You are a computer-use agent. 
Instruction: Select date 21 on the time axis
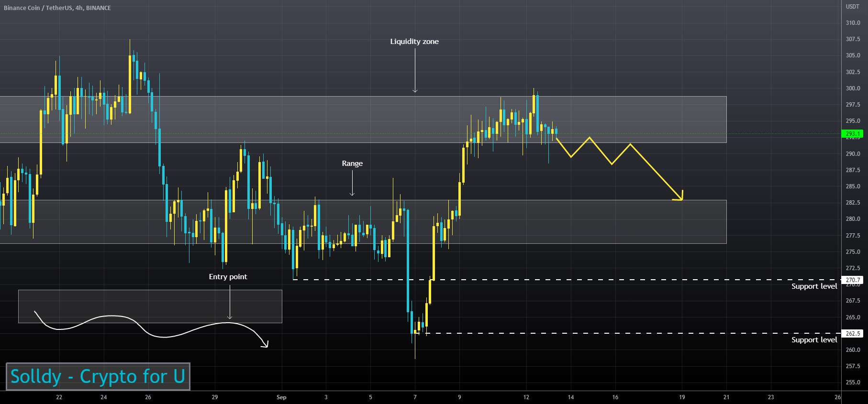(x=726, y=397)
